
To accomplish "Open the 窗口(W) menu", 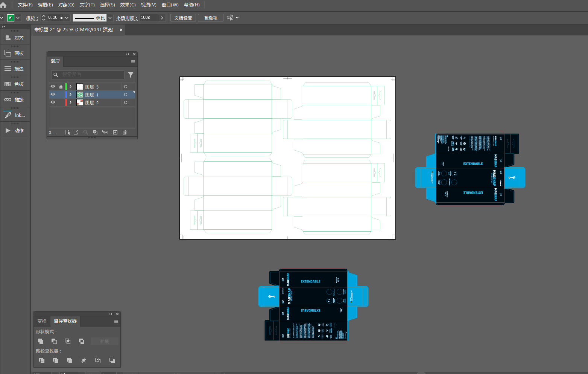I will 170,5.
